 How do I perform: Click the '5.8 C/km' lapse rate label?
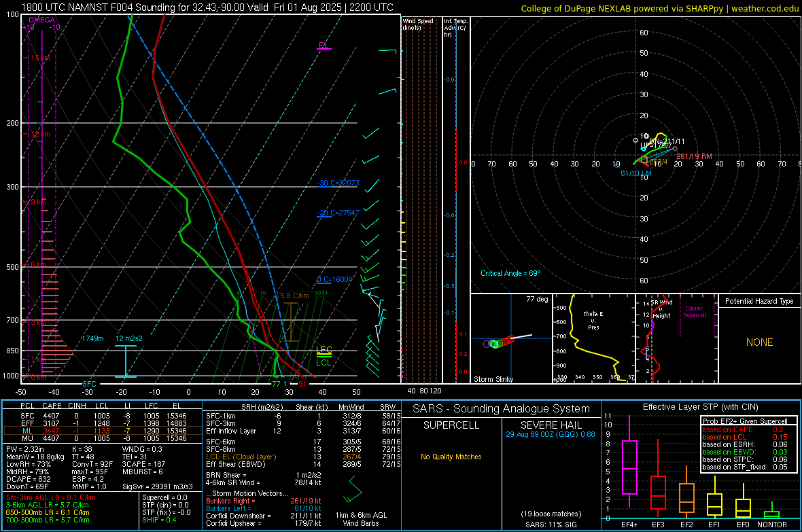(x=294, y=296)
